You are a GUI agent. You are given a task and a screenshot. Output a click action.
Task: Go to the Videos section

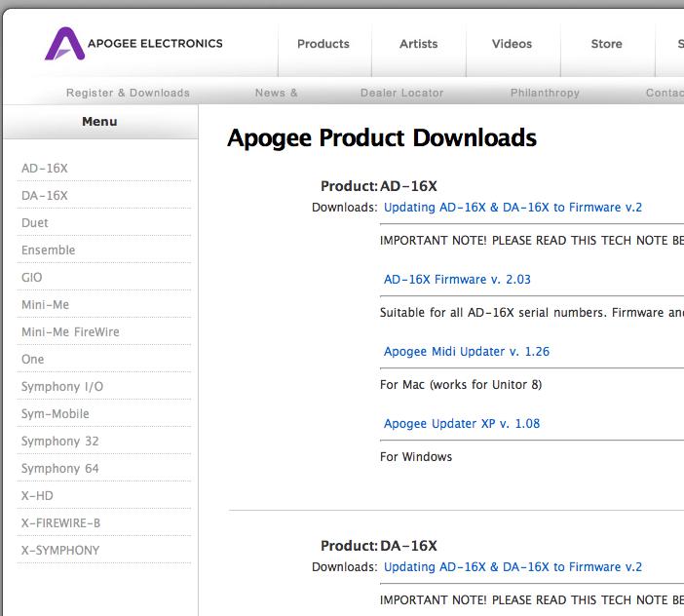click(x=512, y=44)
